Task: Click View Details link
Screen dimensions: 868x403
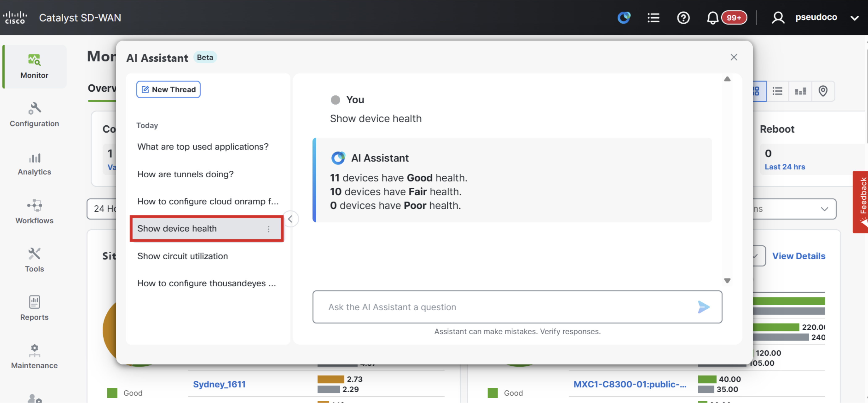Action: click(799, 256)
